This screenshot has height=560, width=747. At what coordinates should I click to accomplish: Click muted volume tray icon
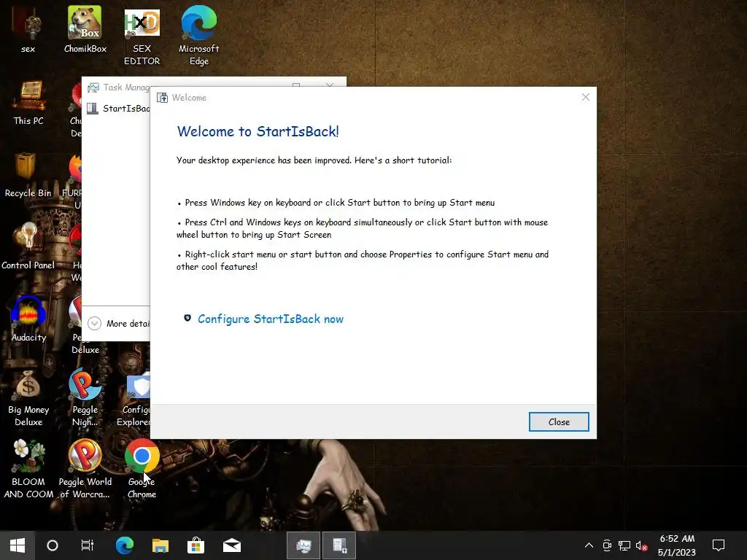pyautogui.click(x=641, y=545)
